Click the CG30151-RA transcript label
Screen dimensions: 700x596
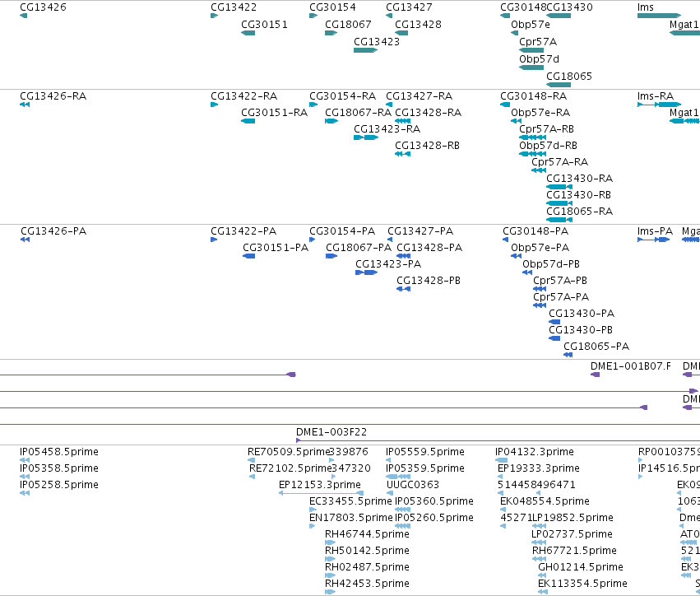coord(274,113)
